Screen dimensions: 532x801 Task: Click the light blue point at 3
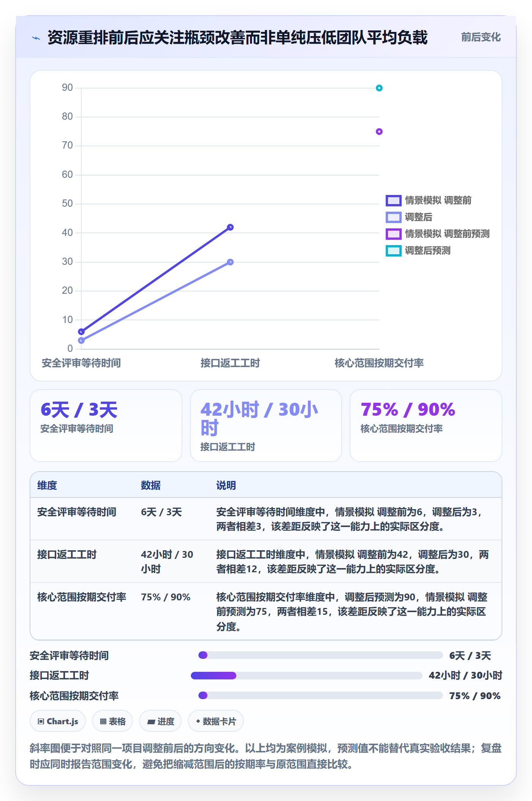81,340
